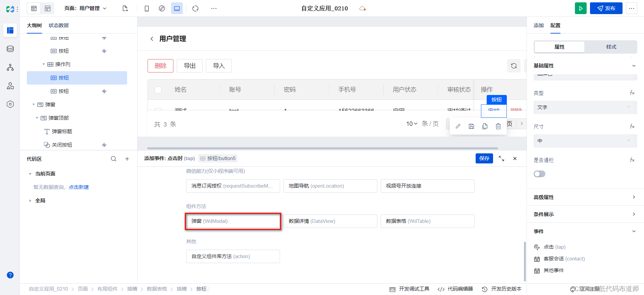This screenshot has width=644, height=295.
Task: Expand the 高级属性 section
Action: 634,197
